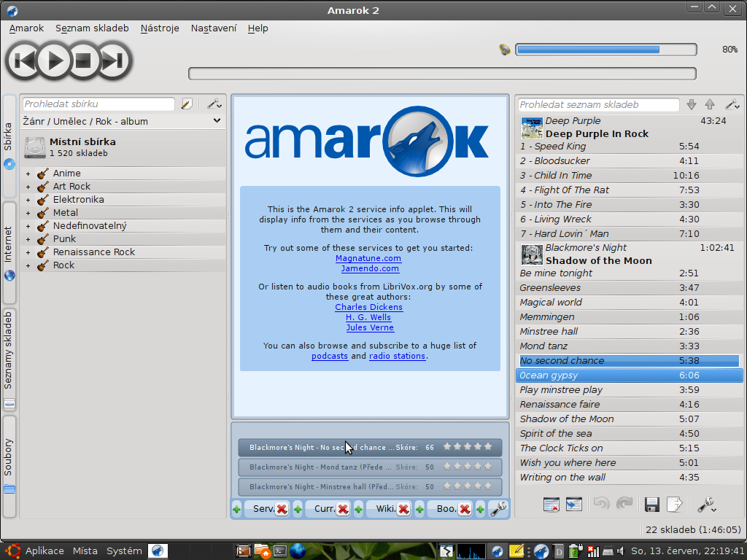Viewport: 747px width, 560px height.
Task: Follow the Magnatune.com link
Action: click(368, 258)
